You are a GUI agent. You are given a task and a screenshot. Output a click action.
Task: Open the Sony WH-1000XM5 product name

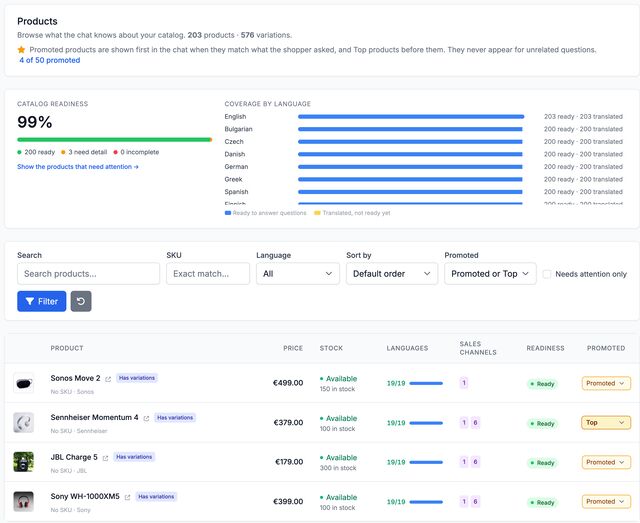(x=85, y=496)
